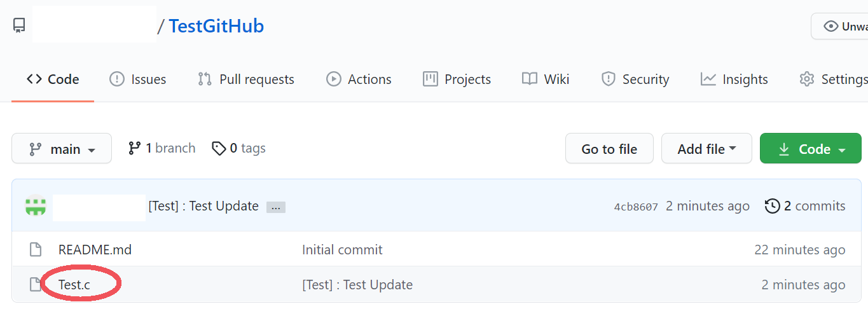This screenshot has width=868, height=309.
Task: Click the README.md file icon
Action: [x=36, y=250]
